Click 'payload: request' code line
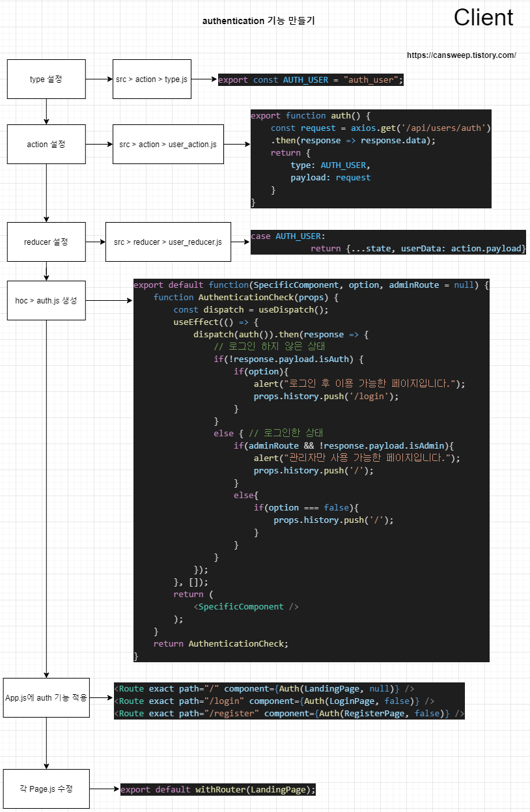Image resolution: width=530 pixels, height=812 pixels. (x=331, y=178)
